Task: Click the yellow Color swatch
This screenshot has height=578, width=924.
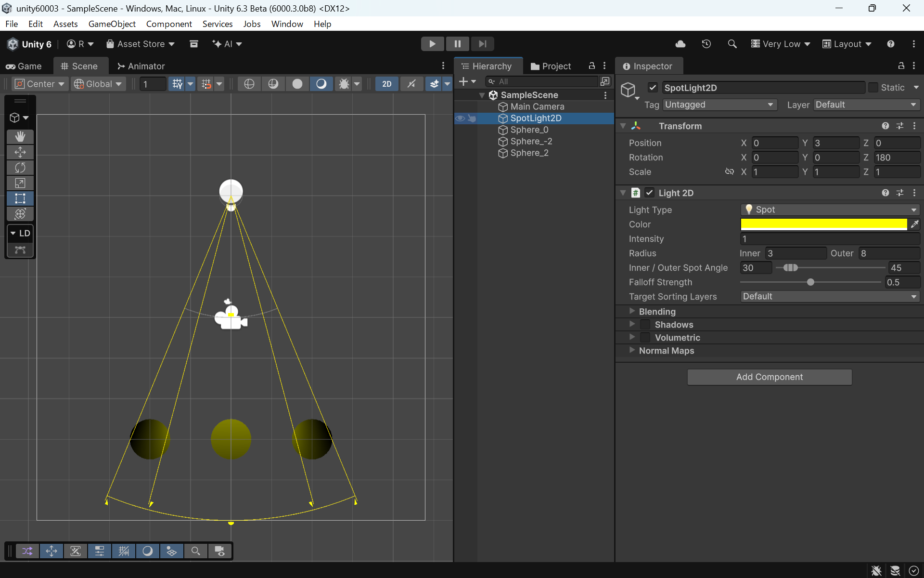Action: [823, 224]
